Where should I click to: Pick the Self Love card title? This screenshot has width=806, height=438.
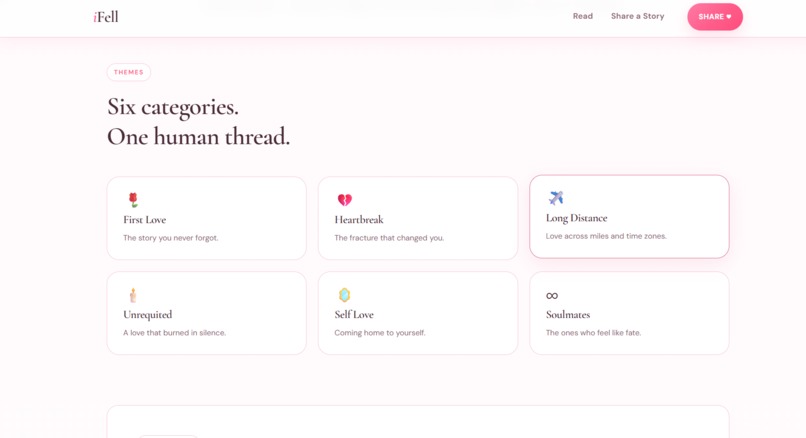[x=354, y=315]
